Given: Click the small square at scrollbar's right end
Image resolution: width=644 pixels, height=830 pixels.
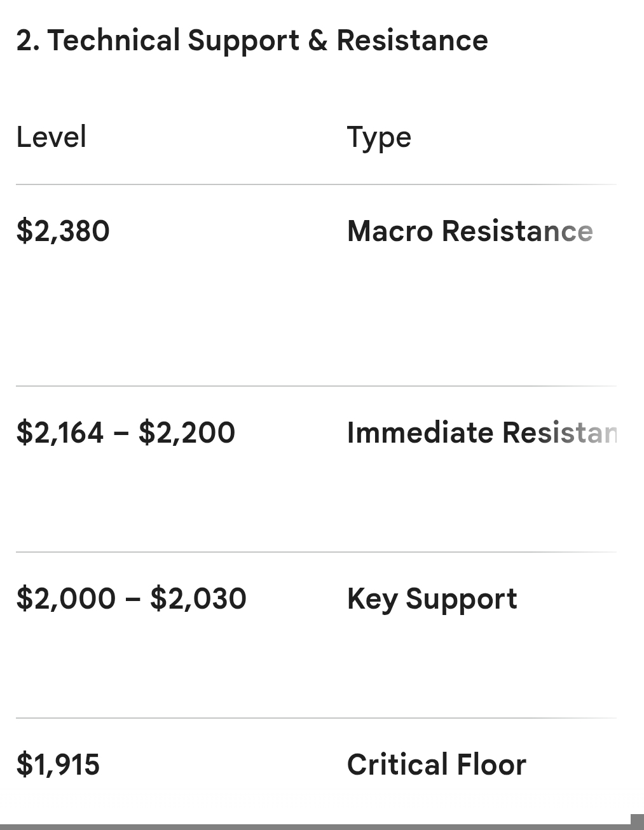Looking at the screenshot, I should [637, 821].
